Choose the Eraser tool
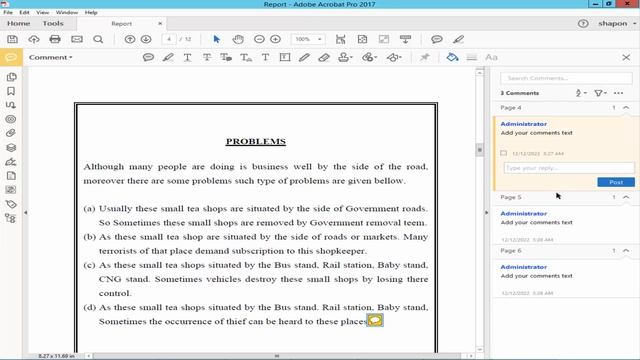Viewport: 640px width, 360px height. (x=324, y=58)
